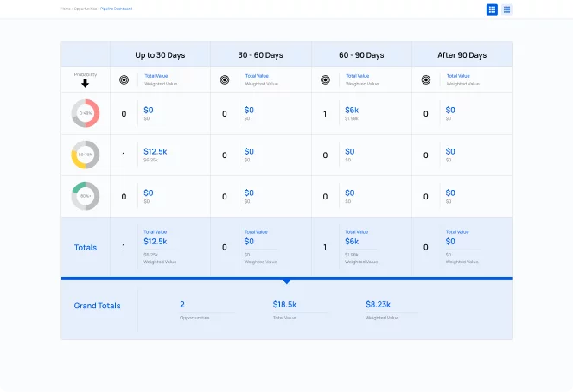This screenshot has height=392, width=573.
Task: Select the red 0-49% probability donut
Action: click(86, 113)
